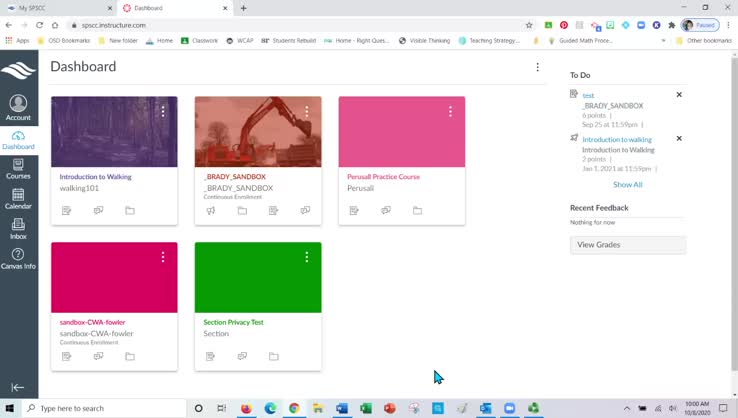The image size is (738, 418).
Task: Open 'Introduction to walking' To Do item
Action: click(x=617, y=140)
